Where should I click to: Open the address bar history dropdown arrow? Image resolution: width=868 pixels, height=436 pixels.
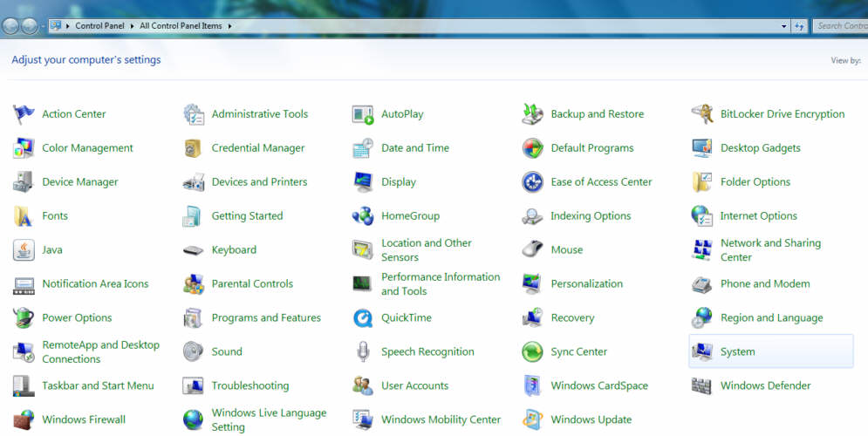click(784, 26)
